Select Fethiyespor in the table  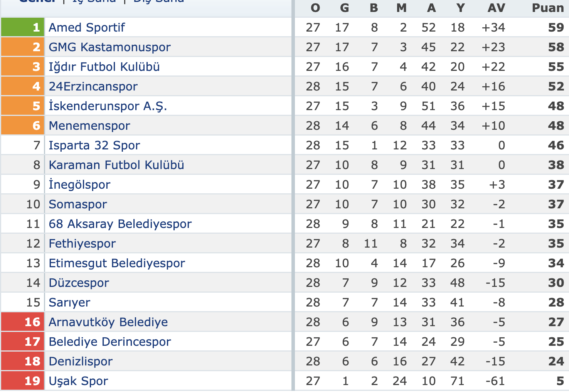pyautogui.click(x=82, y=243)
